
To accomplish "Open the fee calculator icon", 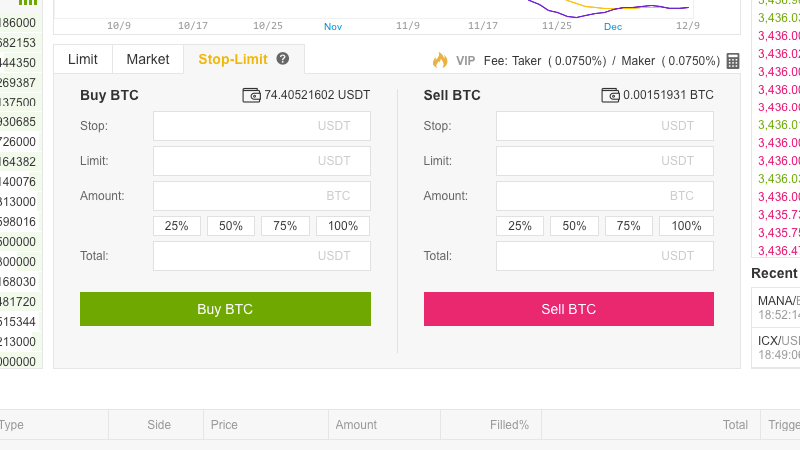I will pyautogui.click(x=733, y=61).
